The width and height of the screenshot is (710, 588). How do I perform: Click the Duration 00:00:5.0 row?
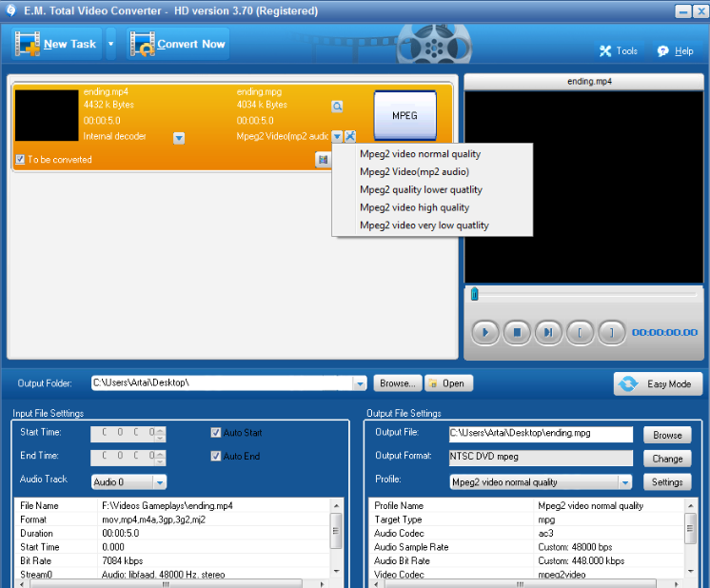(172, 533)
